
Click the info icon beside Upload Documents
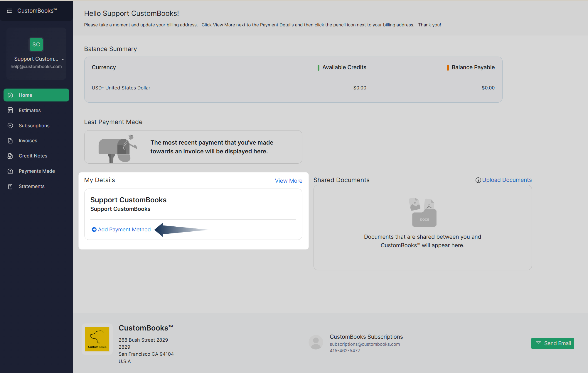pos(478,180)
